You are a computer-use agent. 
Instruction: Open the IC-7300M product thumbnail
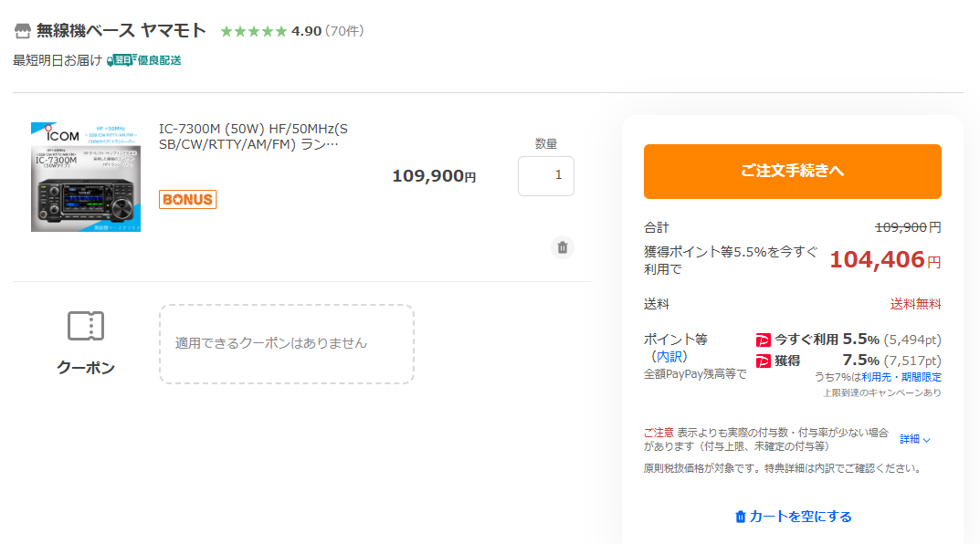pos(86,177)
